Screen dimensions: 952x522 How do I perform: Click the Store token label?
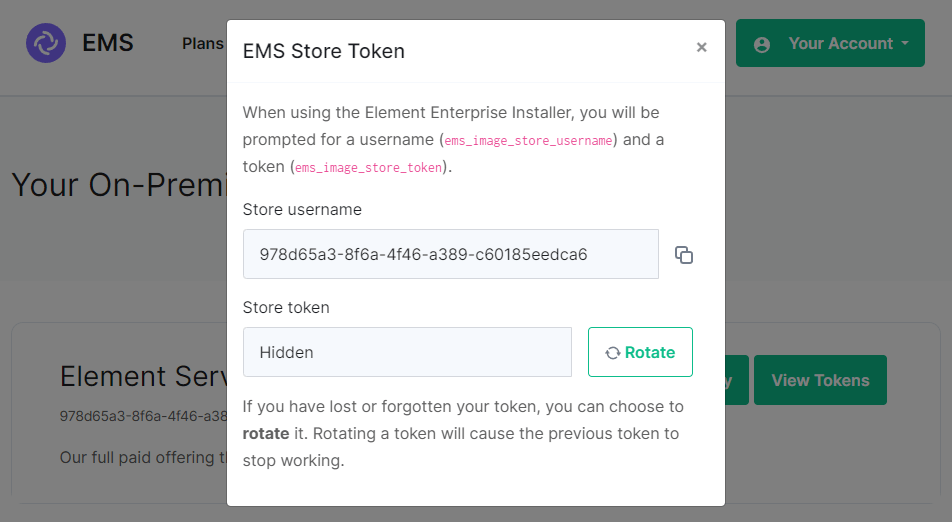286,308
